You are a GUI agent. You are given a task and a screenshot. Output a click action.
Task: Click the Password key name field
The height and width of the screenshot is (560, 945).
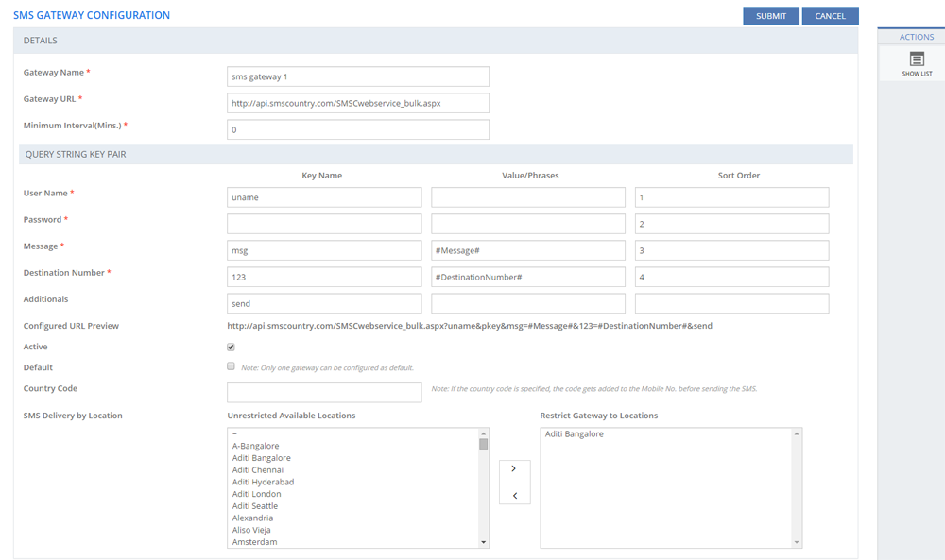pos(324,224)
